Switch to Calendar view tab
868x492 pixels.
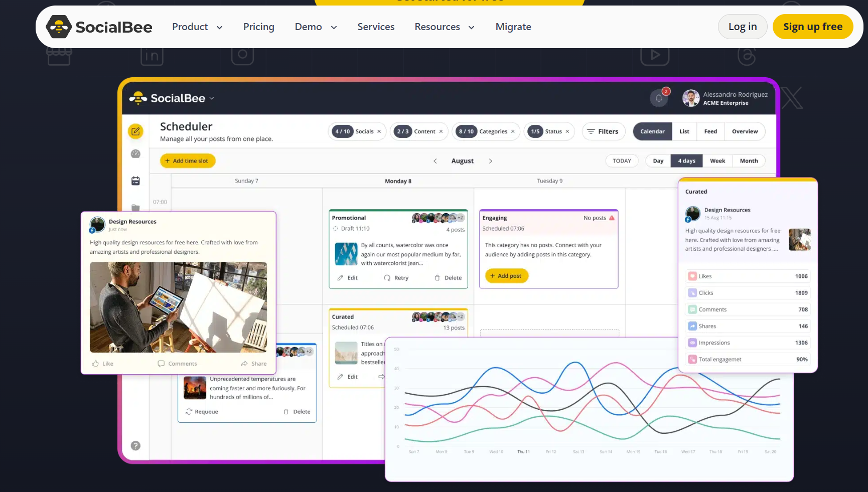[652, 131]
